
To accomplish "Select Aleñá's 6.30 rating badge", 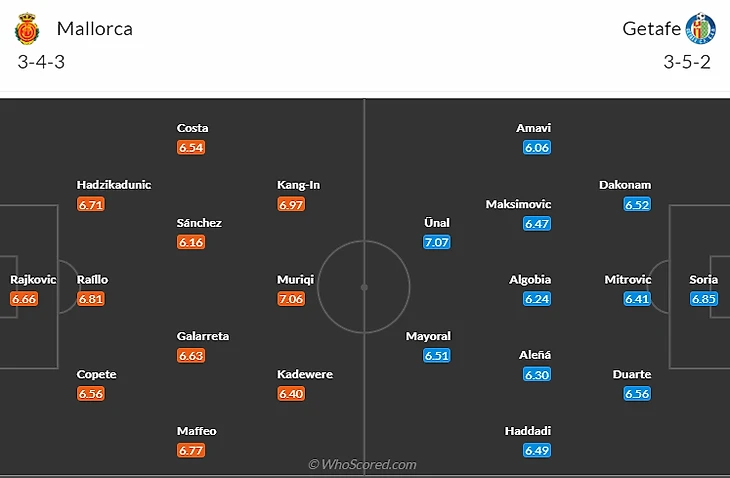I will point(537,374).
